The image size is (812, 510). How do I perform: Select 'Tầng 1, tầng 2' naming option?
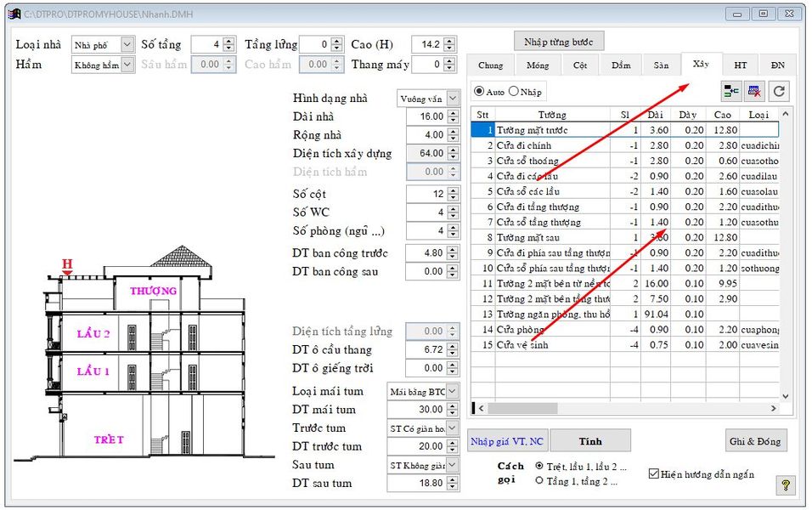coord(540,481)
